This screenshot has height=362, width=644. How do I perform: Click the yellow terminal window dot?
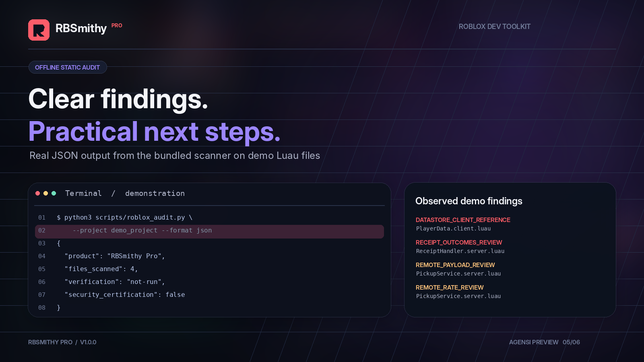tap(46, 193)
